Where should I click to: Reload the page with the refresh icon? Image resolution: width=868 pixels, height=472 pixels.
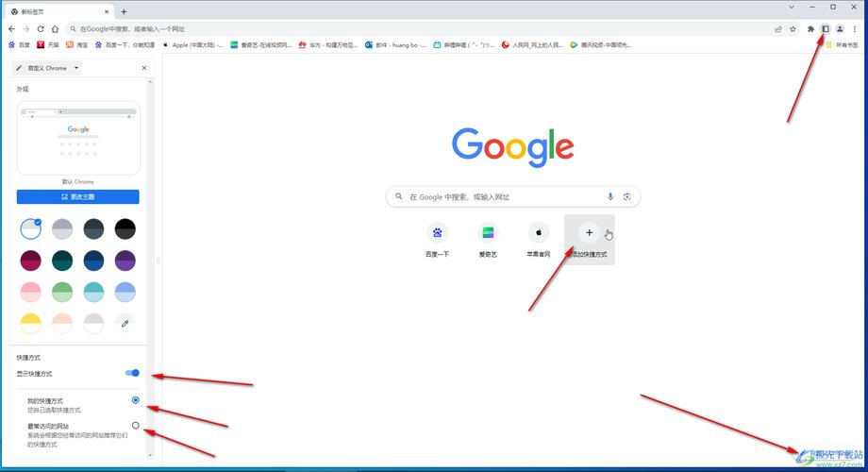[x=41, y=29]
